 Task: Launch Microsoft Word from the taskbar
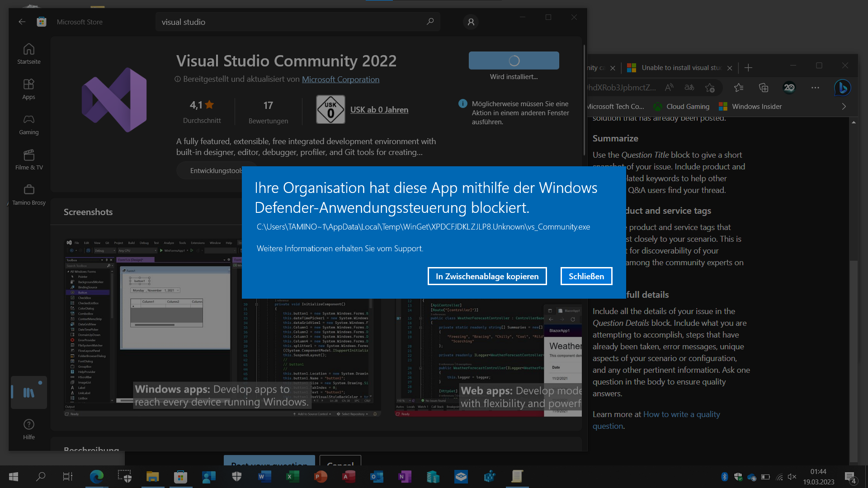(264, 476)
